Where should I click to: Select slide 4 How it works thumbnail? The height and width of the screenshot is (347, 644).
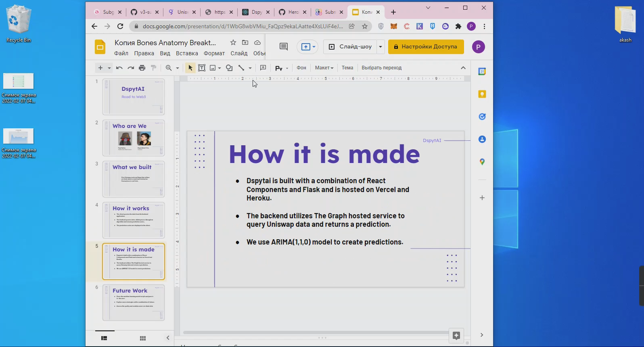click(134, 220)
